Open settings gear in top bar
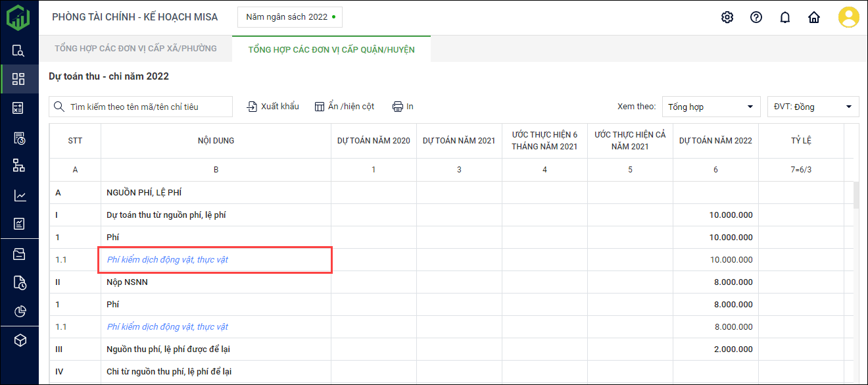Screen dimensions: 868x385 pyautogui.click(x=727, y=18)
